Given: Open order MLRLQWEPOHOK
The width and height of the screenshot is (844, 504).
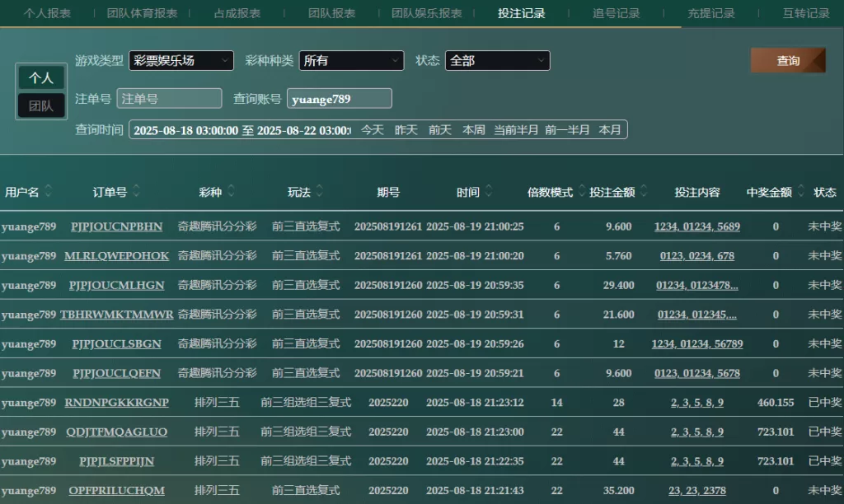Looking at the screenshot, I should pyautogui.click(x=117, y=256).
